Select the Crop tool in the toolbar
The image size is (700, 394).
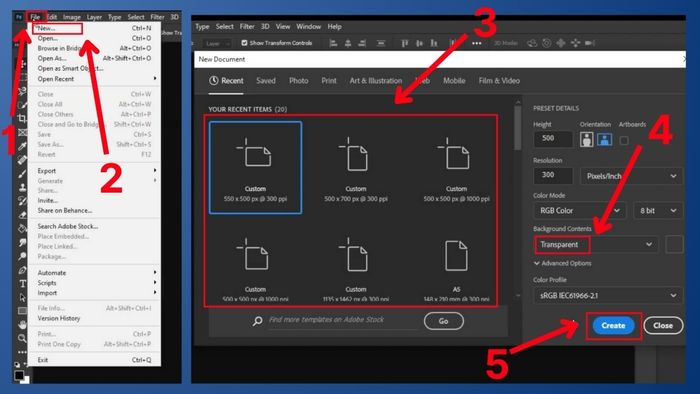click(x=22, y=118)
